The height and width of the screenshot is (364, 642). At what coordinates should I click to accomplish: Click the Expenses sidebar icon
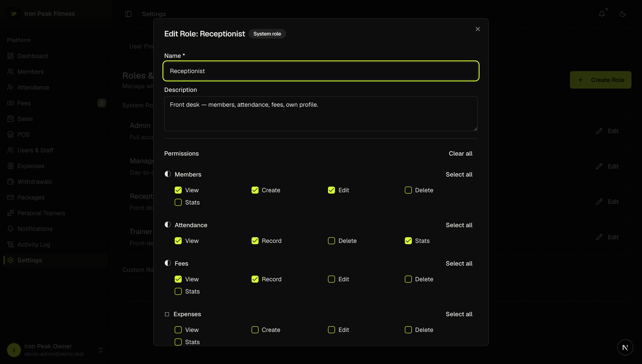[10, 166]
